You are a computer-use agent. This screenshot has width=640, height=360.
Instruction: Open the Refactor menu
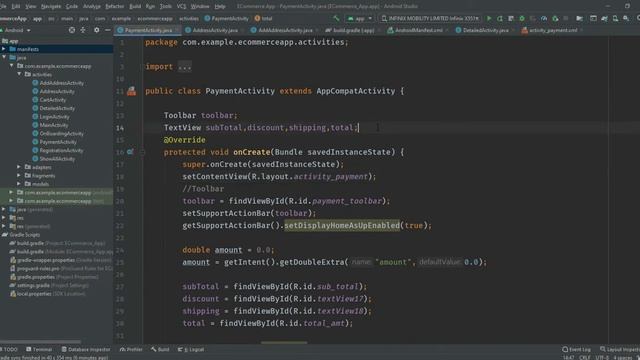tap(115, 6)
